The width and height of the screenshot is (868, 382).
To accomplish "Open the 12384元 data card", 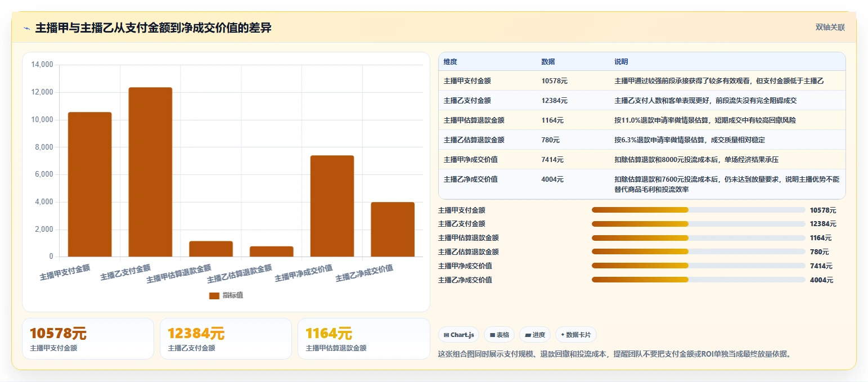I will (226, 339).
